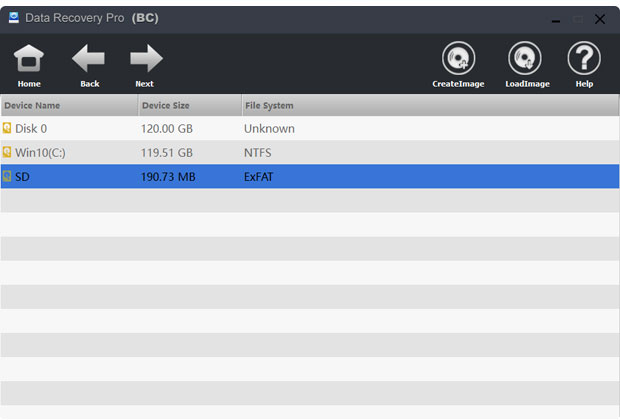Click the Data Recovery Pro title bar logo

(x=14, y=18)
